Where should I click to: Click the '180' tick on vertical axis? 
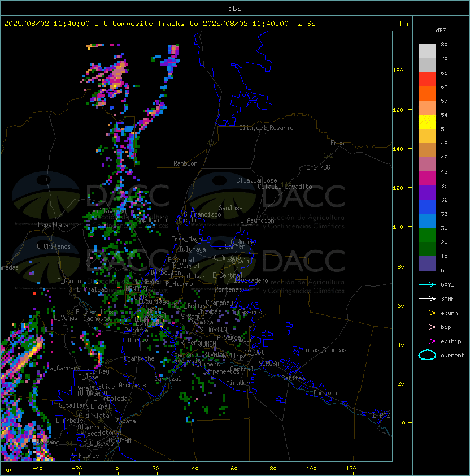point(398,71)
